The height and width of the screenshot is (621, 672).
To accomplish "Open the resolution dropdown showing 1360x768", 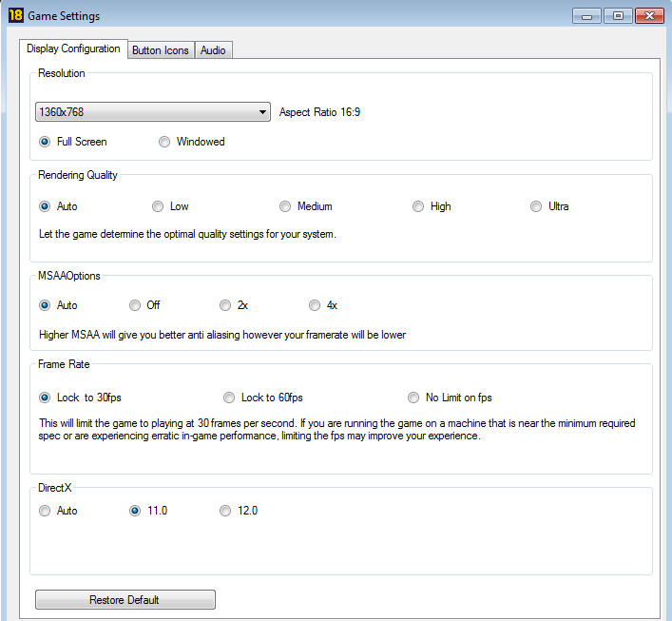I will point(153,112).
